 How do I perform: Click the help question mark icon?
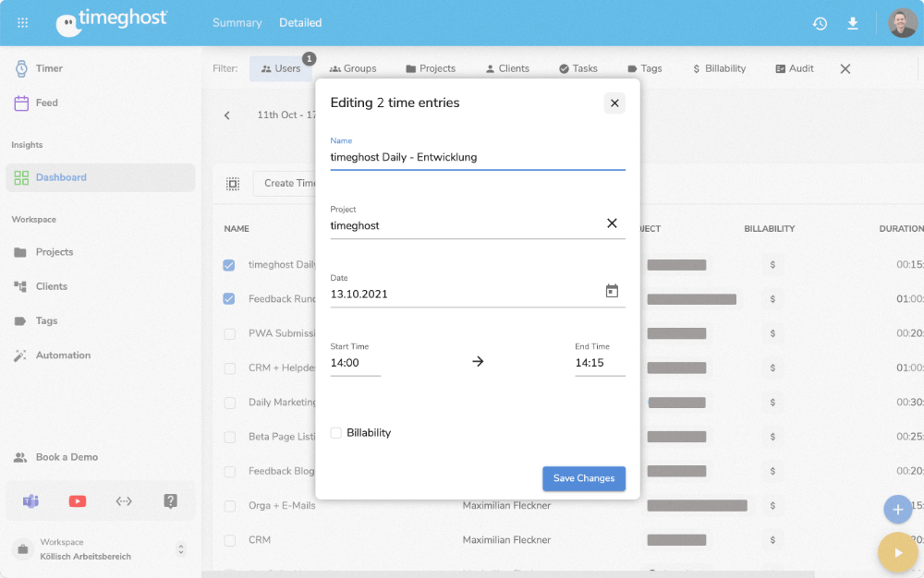[x=170, y=501]
